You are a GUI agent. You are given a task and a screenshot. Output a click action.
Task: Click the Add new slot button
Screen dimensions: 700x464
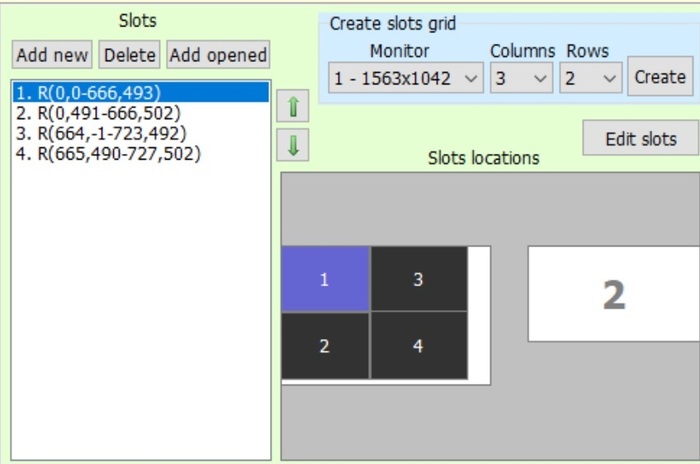[53, 55]
